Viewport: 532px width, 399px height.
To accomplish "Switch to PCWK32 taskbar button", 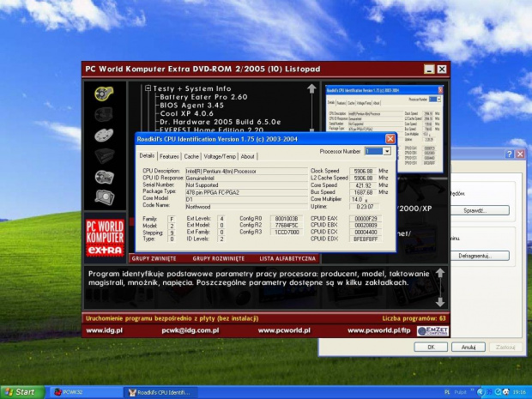I will tap(86, 392).
